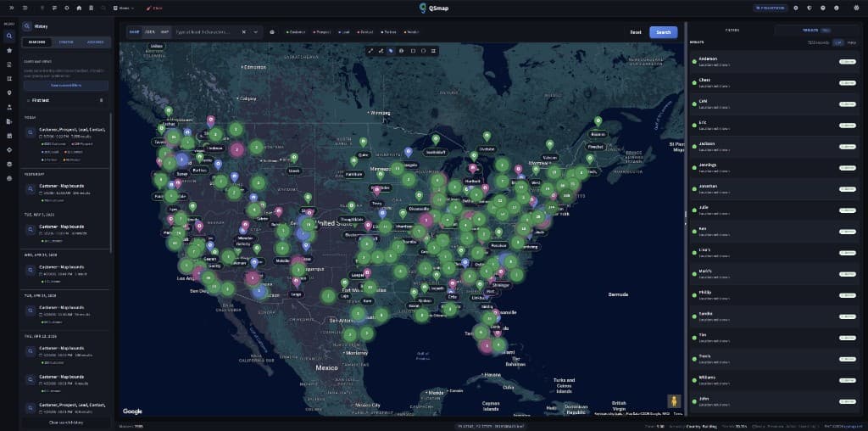Click the Save current filters button
This screenshot has width=868, height=431.
[66, 86]
